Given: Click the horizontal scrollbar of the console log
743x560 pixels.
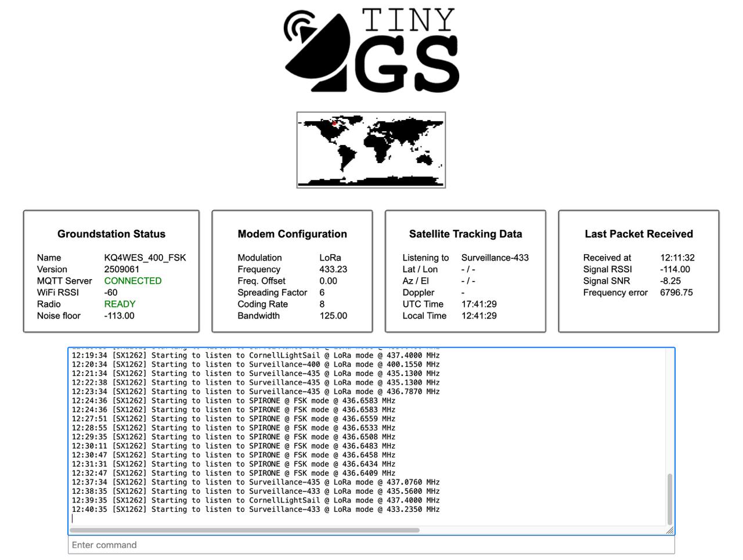Looking at the screenshot, I should tap(244, 530).
